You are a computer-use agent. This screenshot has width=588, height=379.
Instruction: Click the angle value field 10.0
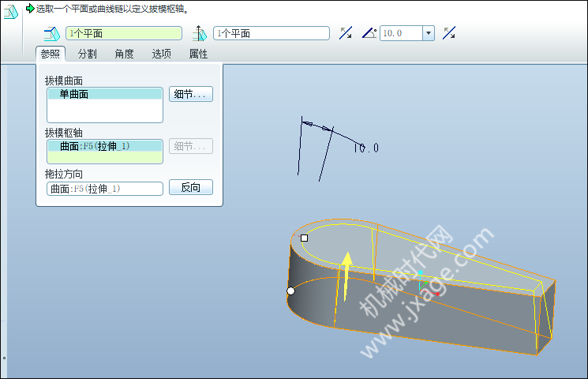click(401, 33)
